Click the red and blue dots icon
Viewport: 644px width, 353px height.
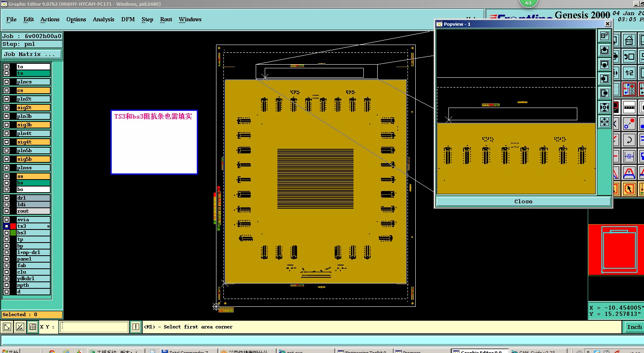[629, 123]
